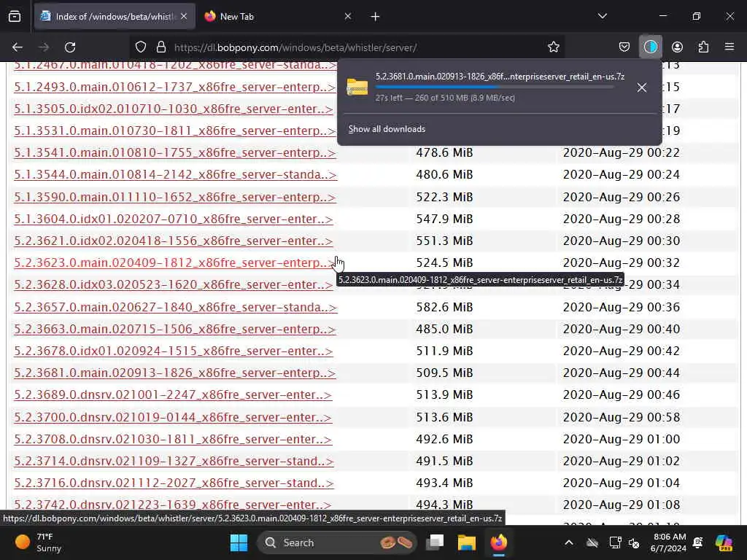Open File Explorer from the taskbar

click(466, 542)
